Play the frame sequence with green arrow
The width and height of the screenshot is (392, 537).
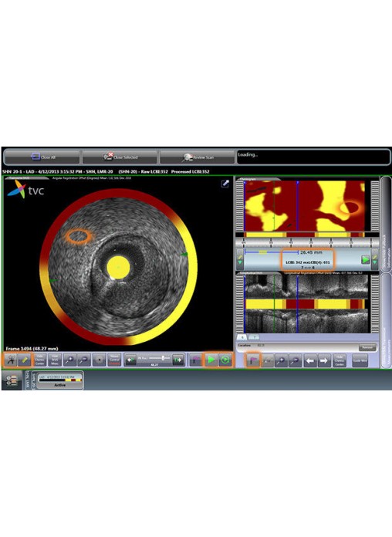[x=211, y=360]
